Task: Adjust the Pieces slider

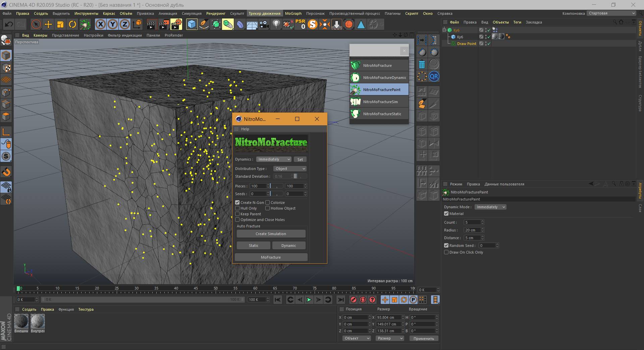Action: (x=277, y=186)
